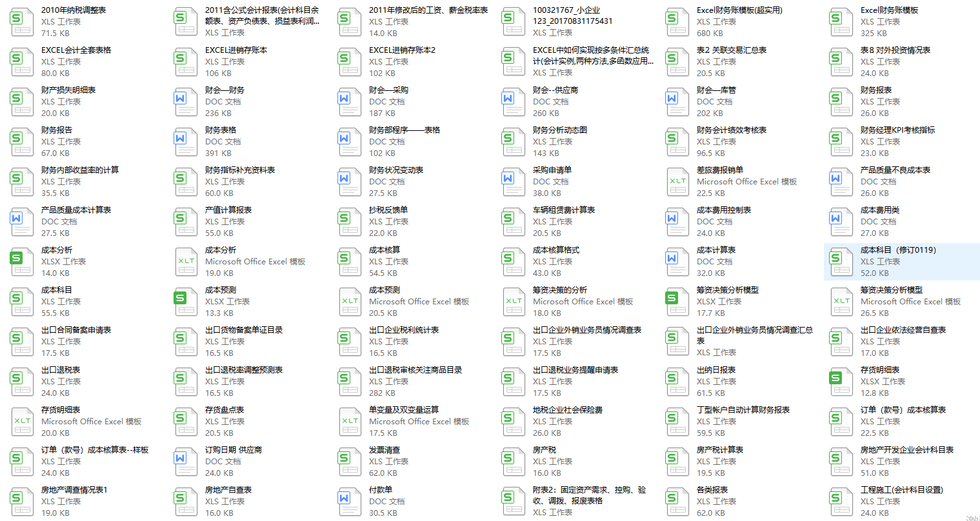
Task: Click the file name 财务指标补充资料表
Action: 240,170
